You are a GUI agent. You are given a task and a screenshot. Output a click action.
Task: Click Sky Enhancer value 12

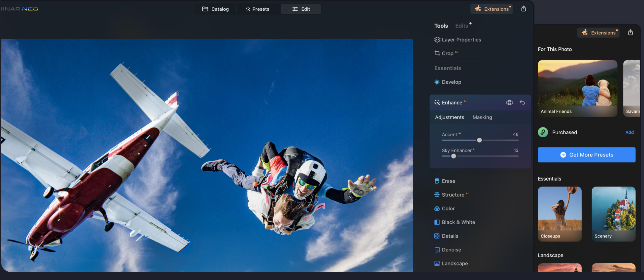click(516, 150)
